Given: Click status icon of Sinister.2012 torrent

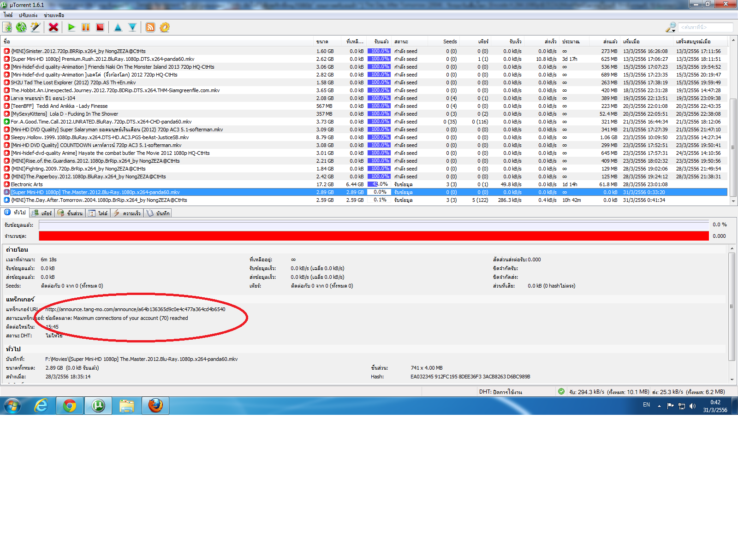Looking at the screenshot, I should (x=6, y=51).
